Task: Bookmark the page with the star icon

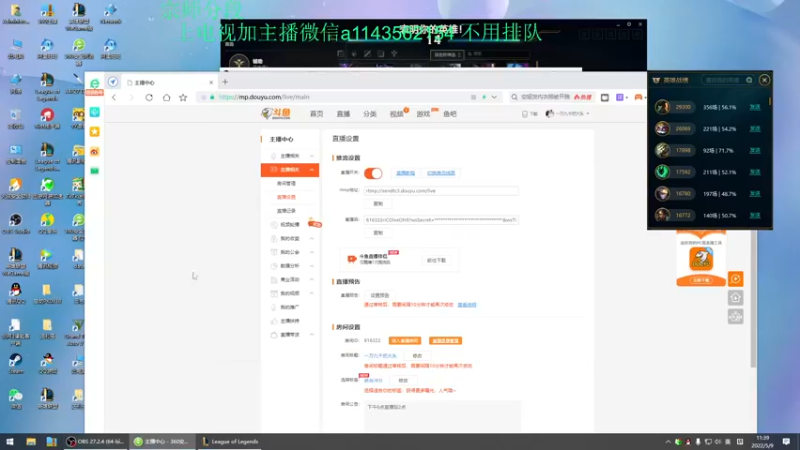Action: tap(183, 97)
